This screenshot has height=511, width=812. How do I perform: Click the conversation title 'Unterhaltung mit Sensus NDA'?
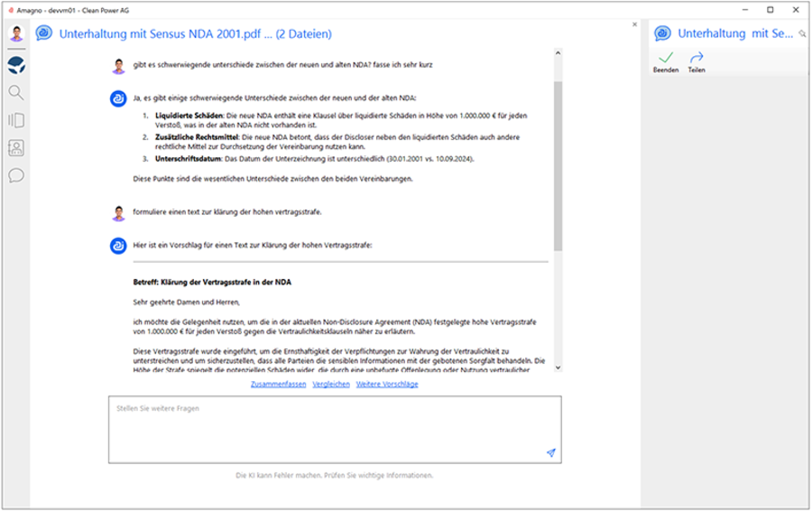[x=195, y=33]
